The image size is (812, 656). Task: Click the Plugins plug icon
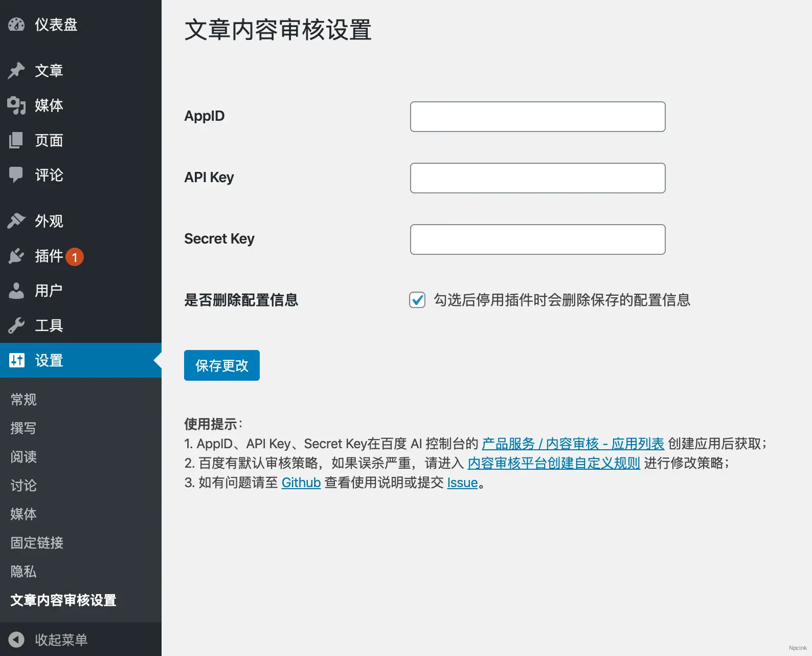pos(16,256)
